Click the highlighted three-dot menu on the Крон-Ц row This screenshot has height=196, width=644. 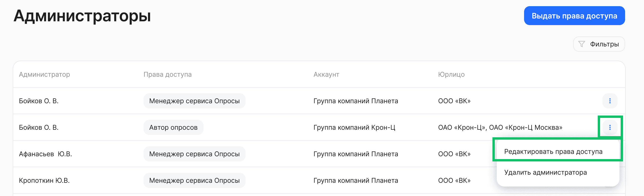tap(610, 127)
